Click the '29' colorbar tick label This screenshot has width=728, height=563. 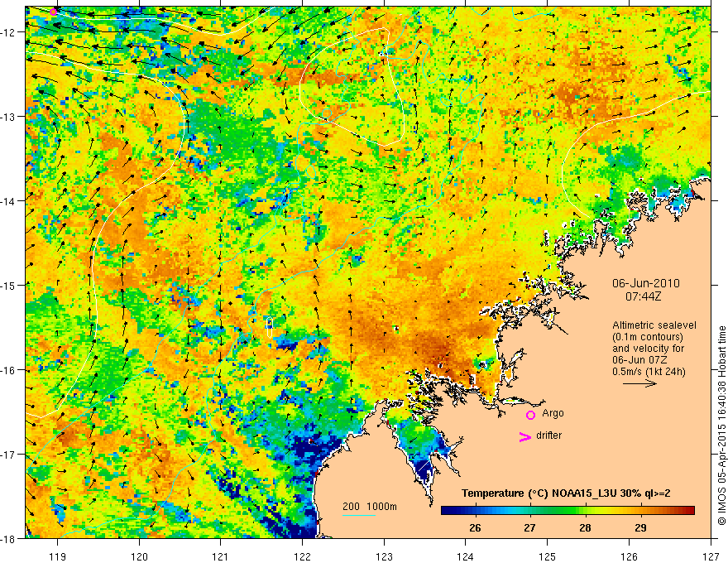point(640,527)
